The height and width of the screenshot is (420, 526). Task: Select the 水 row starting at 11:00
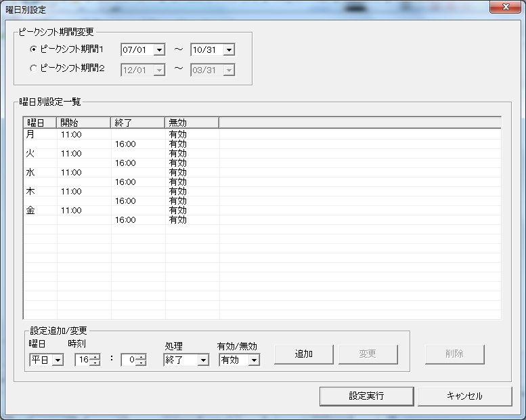pos(263,173)
